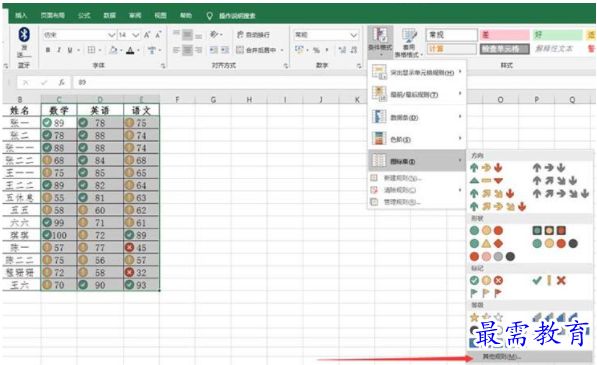Click the accounting number format icon
This screenshot has height=365, width=597.
pos(299,50)
